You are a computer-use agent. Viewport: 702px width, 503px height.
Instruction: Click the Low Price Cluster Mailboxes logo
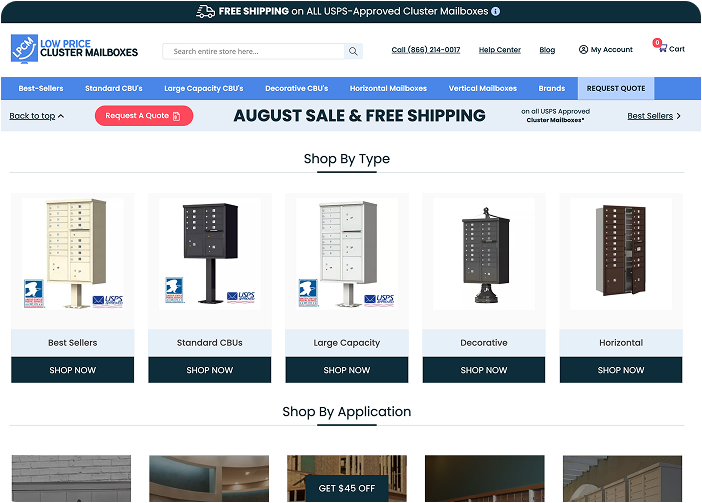tap(74, 48)
